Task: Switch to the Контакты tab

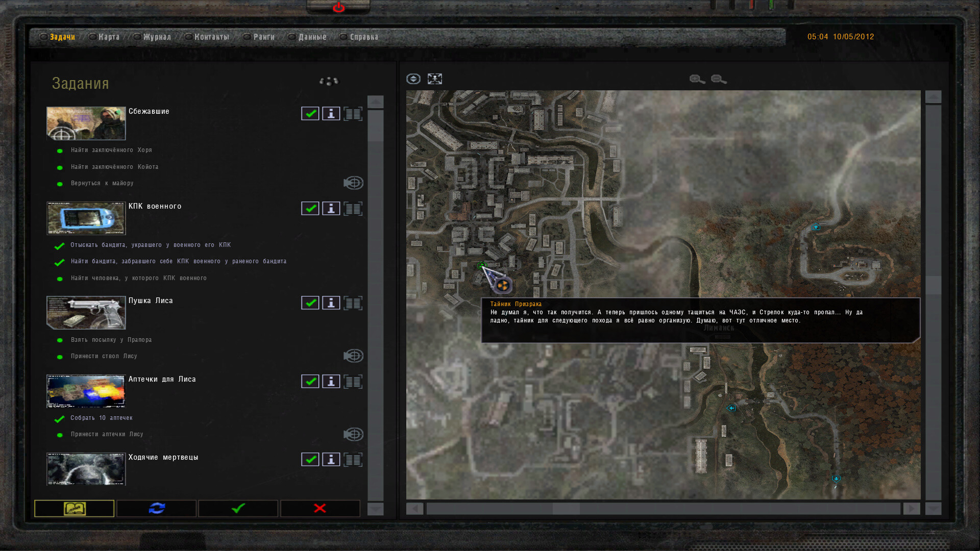Action: 211,37
